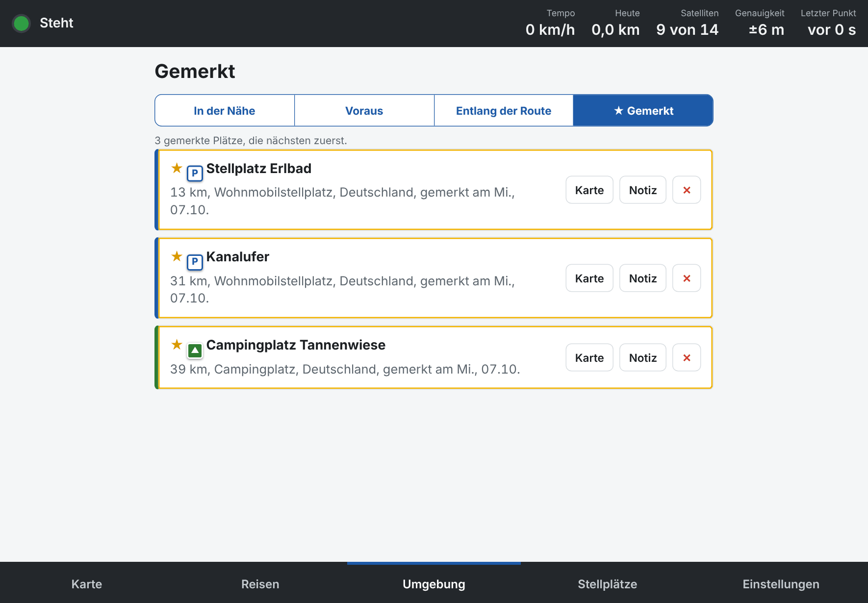Click the Satelliten 9 von 14 readout
This screenshot has width=868, height=603.
point(688,23)
